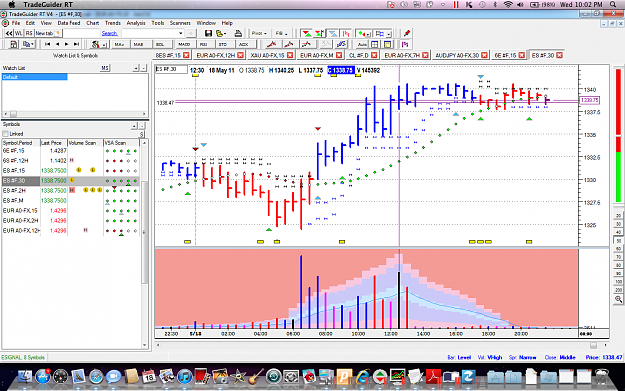This screenshot has height=391, width=625.
Task: Jump to last bar playback control
Action: (76, 44)
